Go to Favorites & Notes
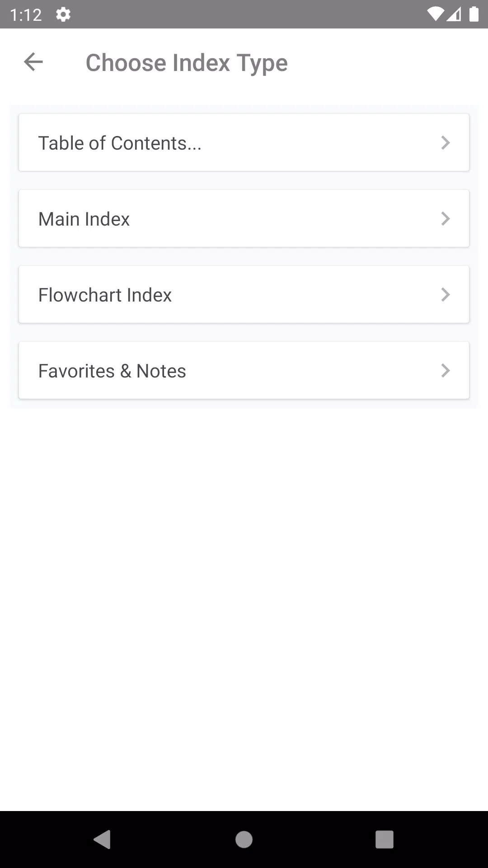Screen dimensions: 488x868 click(112, 371)
